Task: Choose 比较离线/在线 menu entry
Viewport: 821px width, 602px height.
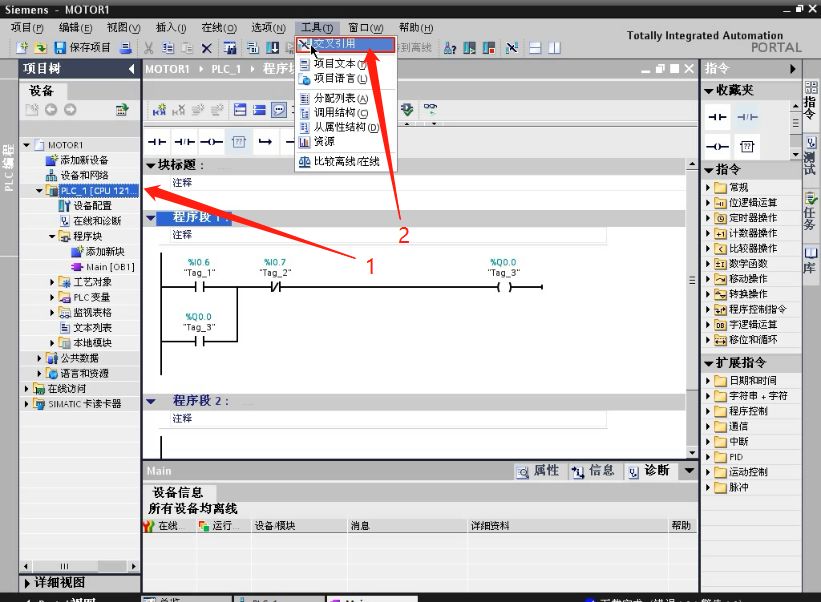Action: [346, 162]
